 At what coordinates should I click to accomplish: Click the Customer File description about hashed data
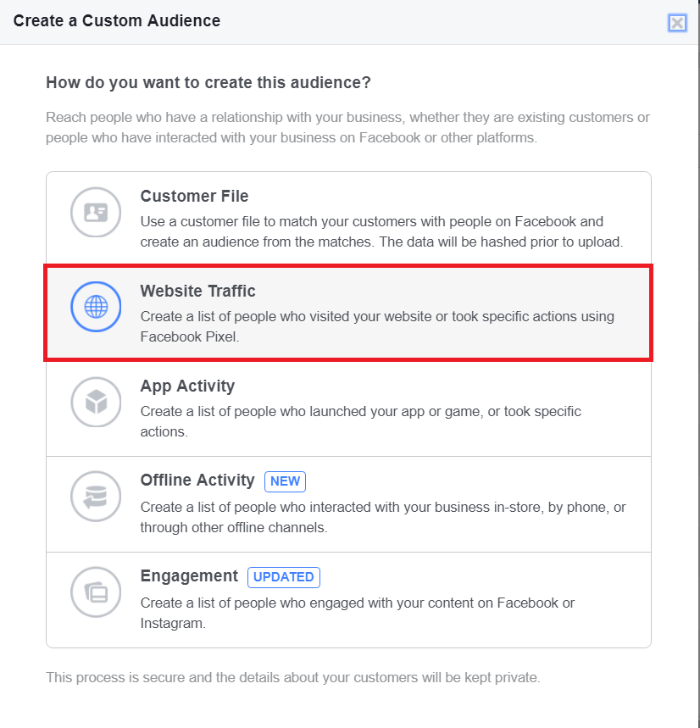coord(381,231)
